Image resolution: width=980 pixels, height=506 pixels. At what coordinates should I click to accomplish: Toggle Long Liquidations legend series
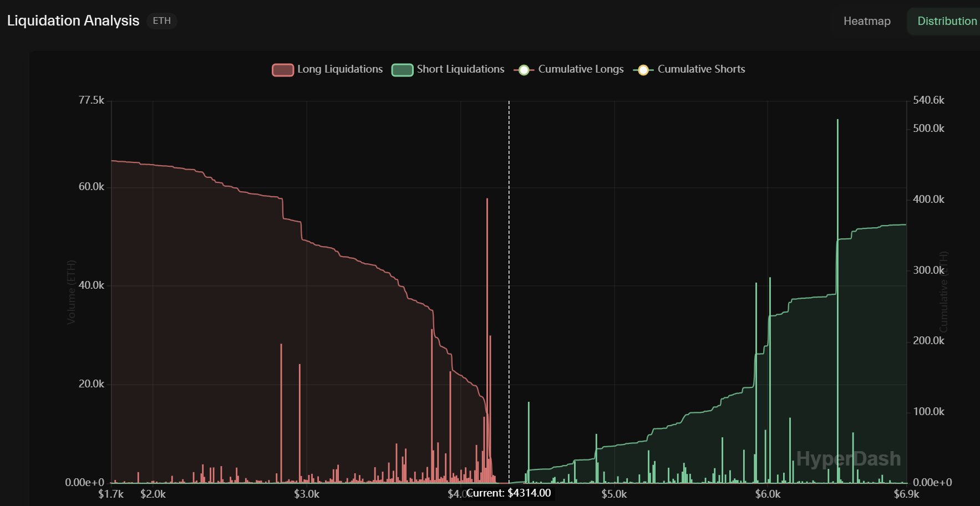click(x=327, y=69)
